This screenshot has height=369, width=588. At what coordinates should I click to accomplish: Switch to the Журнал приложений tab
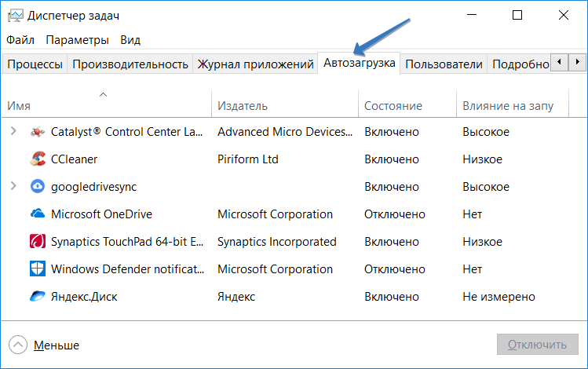pyautogui.click(x=255, y=64)
